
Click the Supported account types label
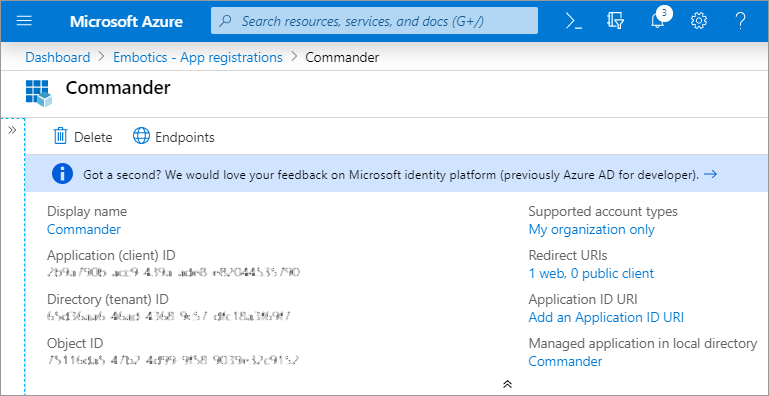(603, 211)
